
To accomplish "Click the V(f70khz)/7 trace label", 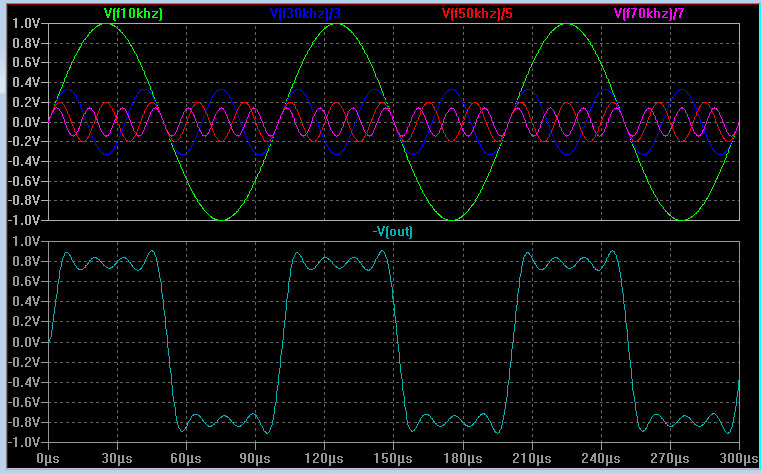I will (649, 13).
